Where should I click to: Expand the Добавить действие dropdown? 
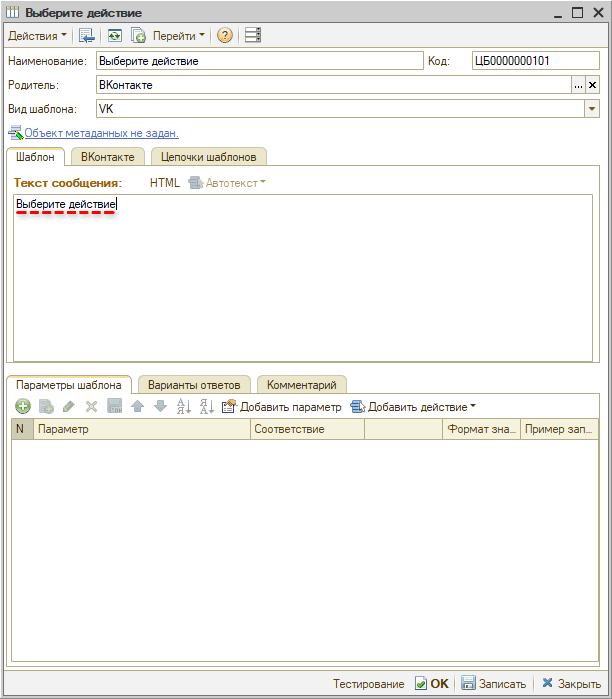[x=412, y=407]
